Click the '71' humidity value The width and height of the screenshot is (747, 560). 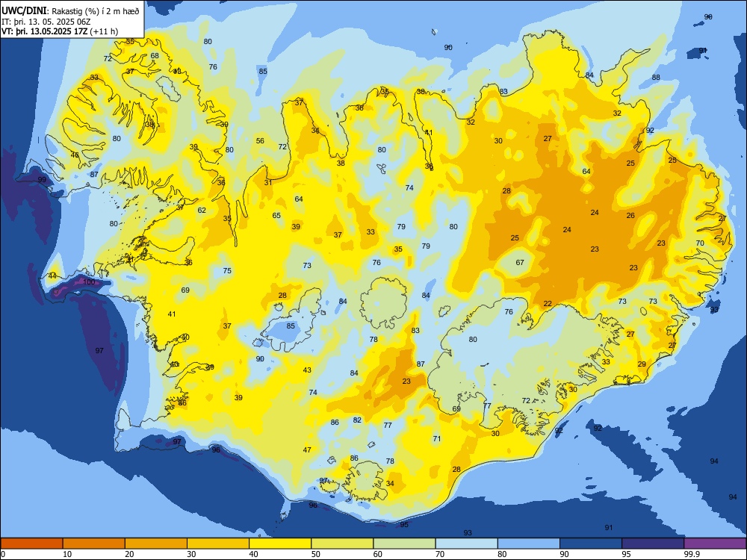click(437, 438)
